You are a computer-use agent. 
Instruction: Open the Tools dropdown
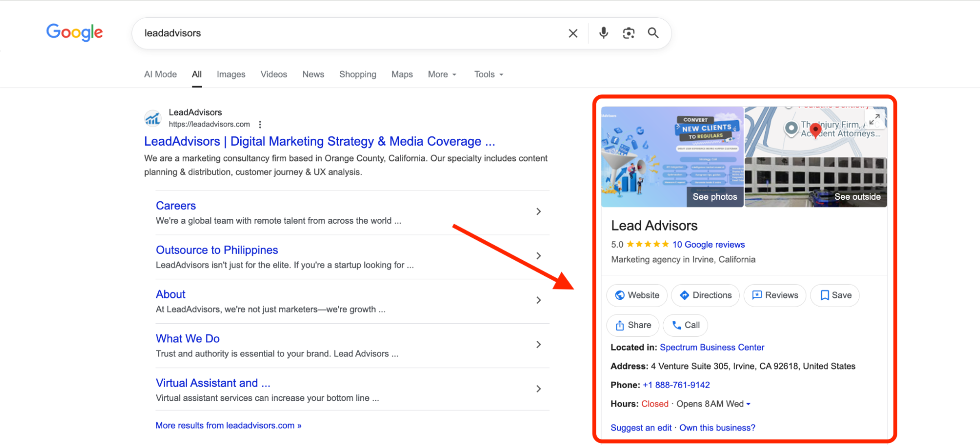coord(487,74)
